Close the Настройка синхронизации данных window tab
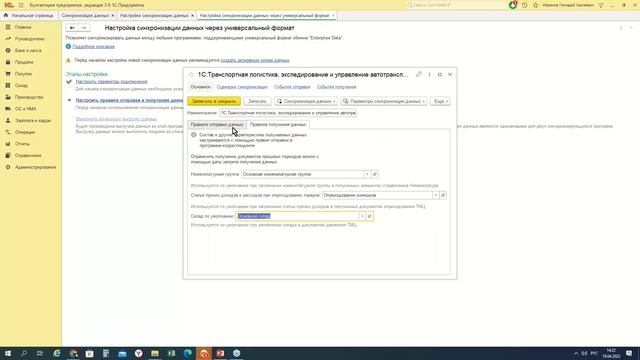 coord(193,16)
